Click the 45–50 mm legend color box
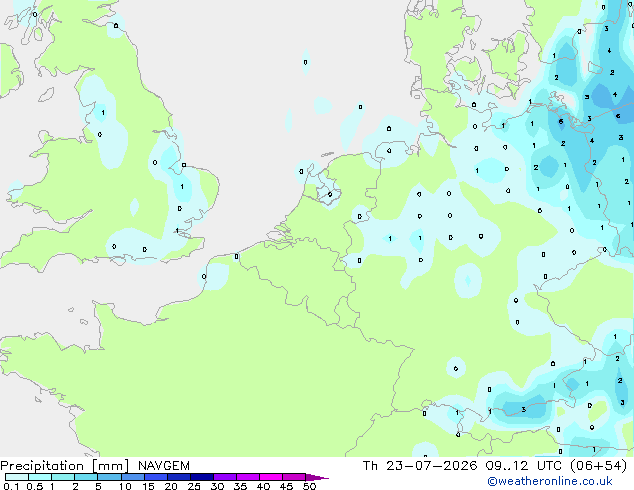The width and height of the screenshot is (634, 490). pos(294,477)
